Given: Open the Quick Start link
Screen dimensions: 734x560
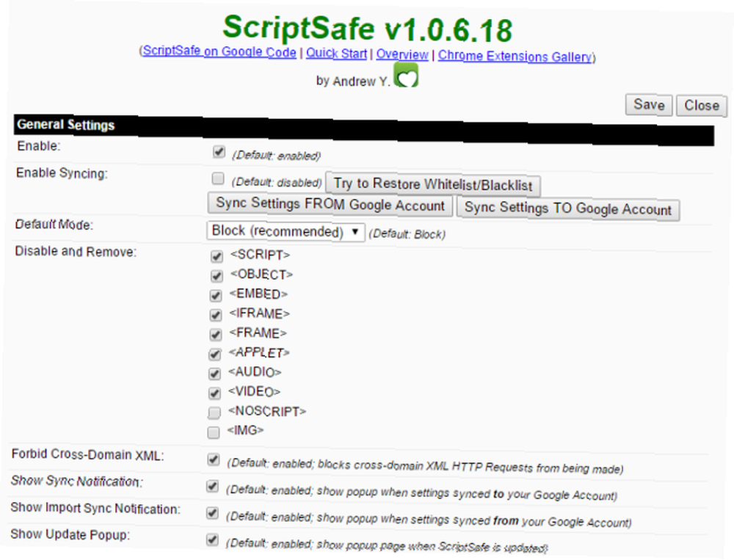Looking at the screenshot, I should (337, 53).
